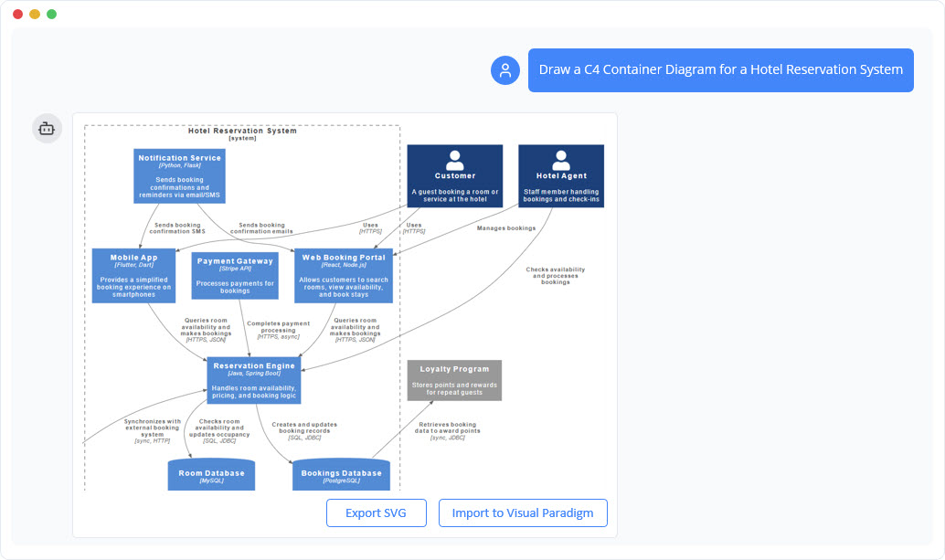This screenshot has width=945, height=560.
Task: Click the blue user avatar icon
Action: click(x=505, y=69)
